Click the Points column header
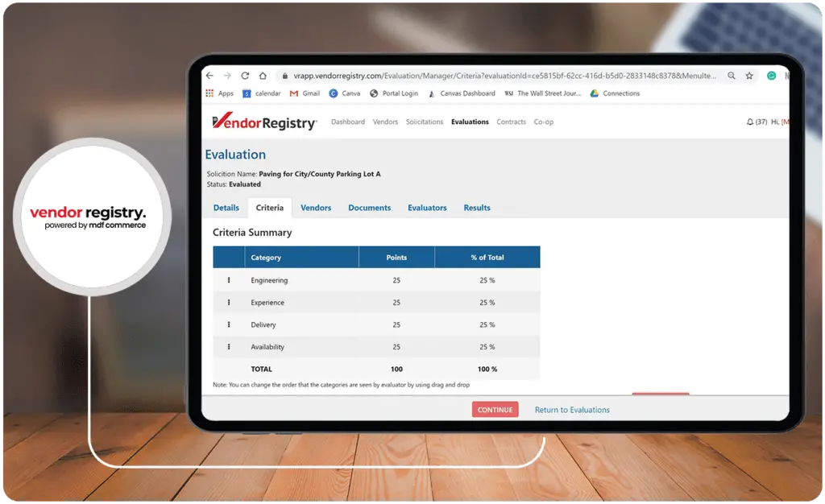This screenshot has height=504, width=825. (396, 258)
